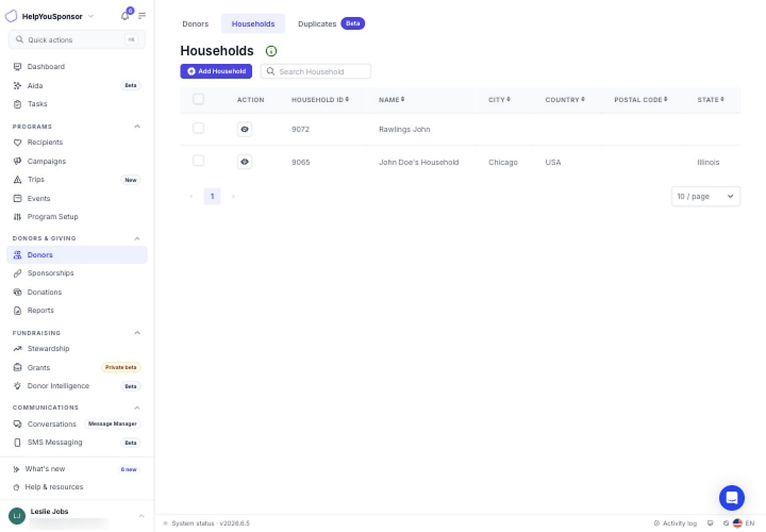Check John Doe's Household row checkbox

point(198,161)
